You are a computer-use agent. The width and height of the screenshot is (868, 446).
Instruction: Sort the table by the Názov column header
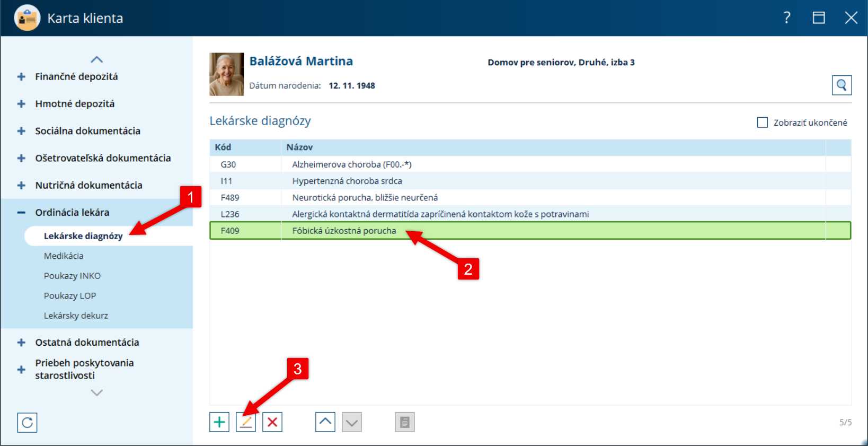click(299, 147)
